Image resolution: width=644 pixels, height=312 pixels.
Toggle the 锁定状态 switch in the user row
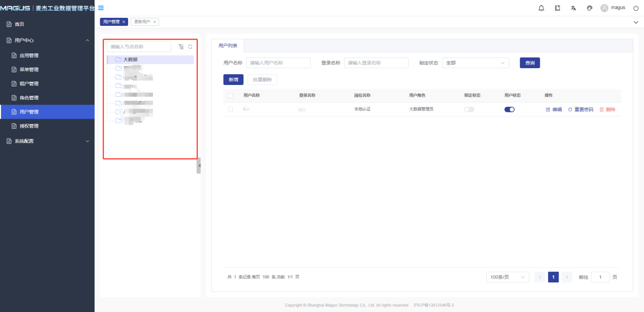click(x=469, y=109)
